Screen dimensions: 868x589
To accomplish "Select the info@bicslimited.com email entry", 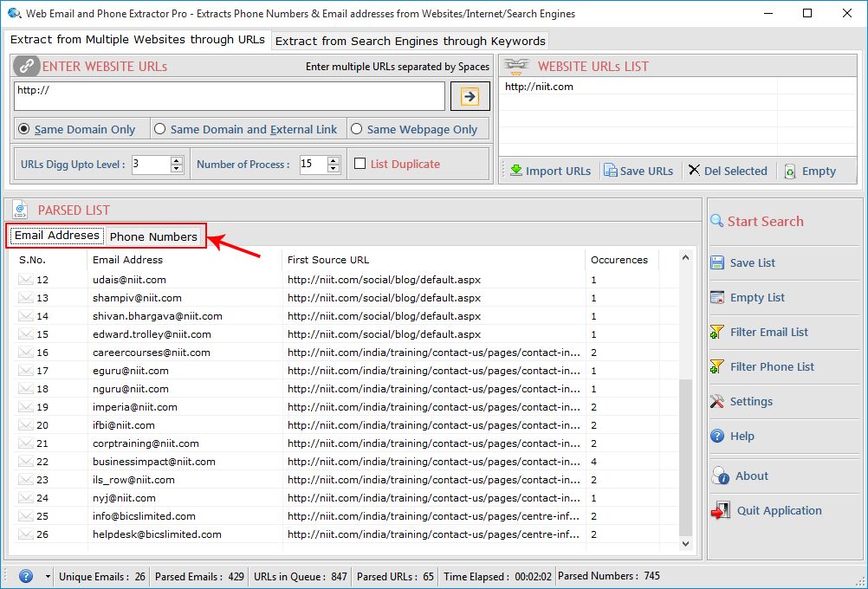I will tap(144, 516).
